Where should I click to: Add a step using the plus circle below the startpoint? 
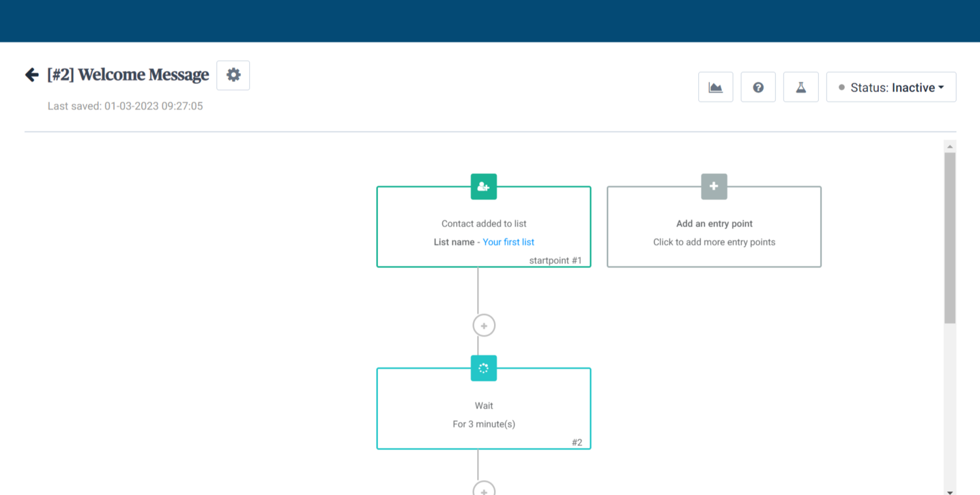[x=484, y=326]
